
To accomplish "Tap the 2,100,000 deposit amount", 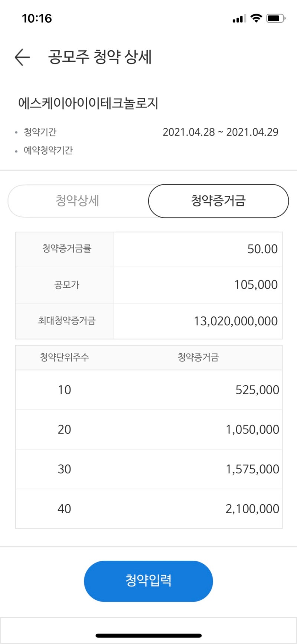I will point(252,509).
